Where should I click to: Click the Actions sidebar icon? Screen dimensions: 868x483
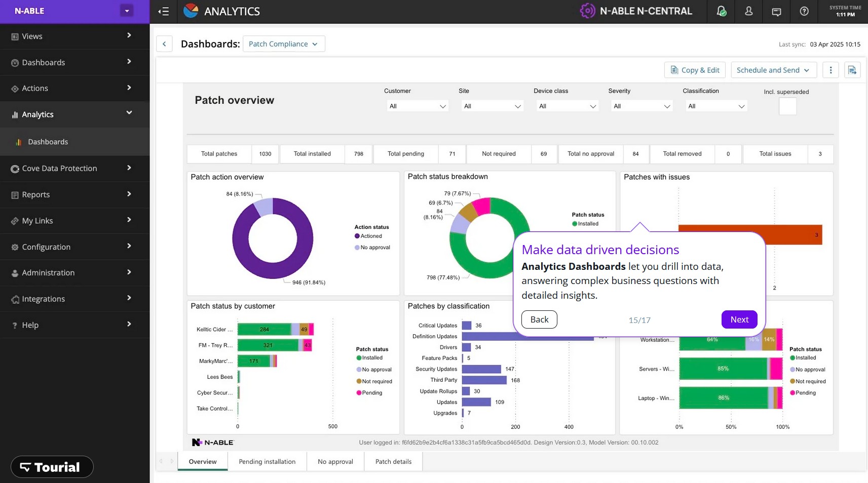click(15, 89)
